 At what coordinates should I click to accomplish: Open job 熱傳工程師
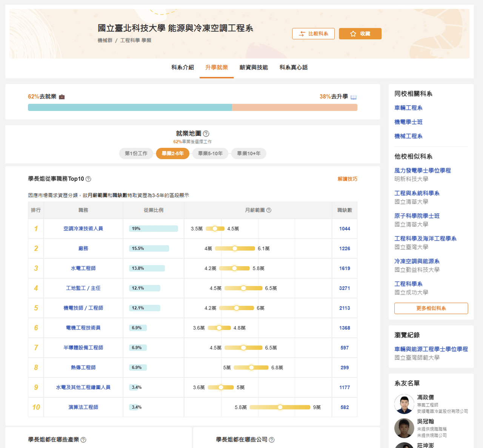83,368
